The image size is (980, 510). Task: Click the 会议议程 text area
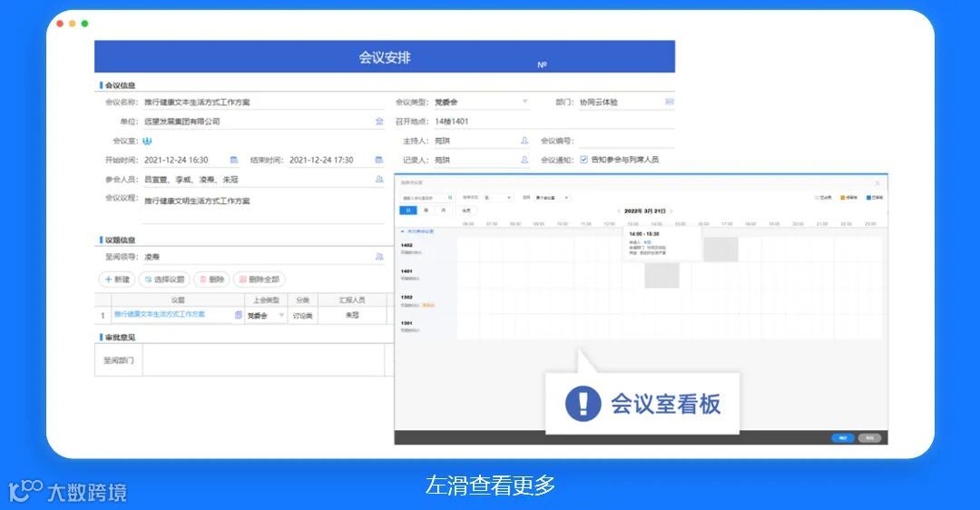264,208
